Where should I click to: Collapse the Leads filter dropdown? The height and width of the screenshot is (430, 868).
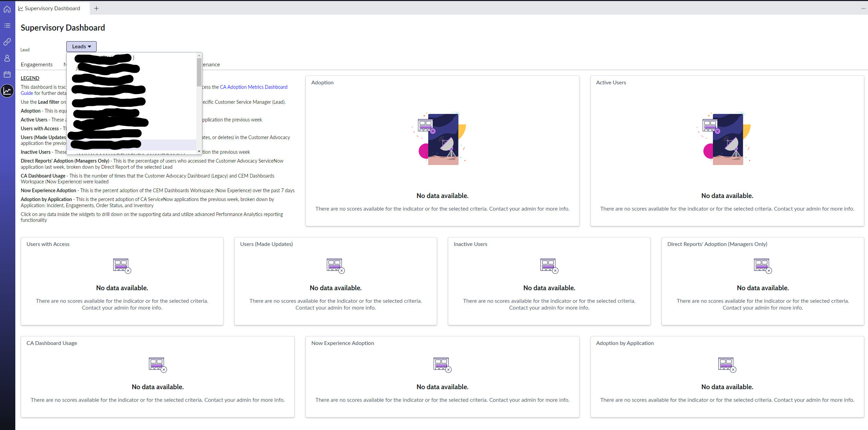coord(81,47)
